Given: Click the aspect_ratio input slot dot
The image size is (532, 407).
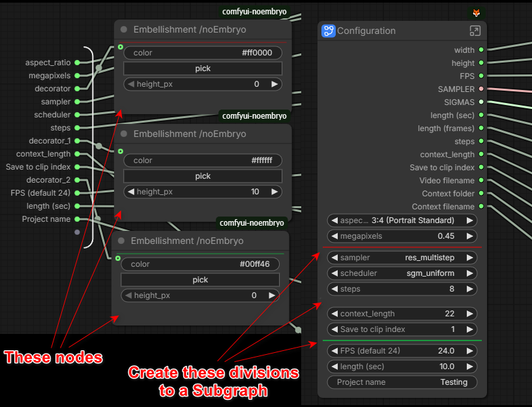Looking at the screenshot, I should 78,63.
